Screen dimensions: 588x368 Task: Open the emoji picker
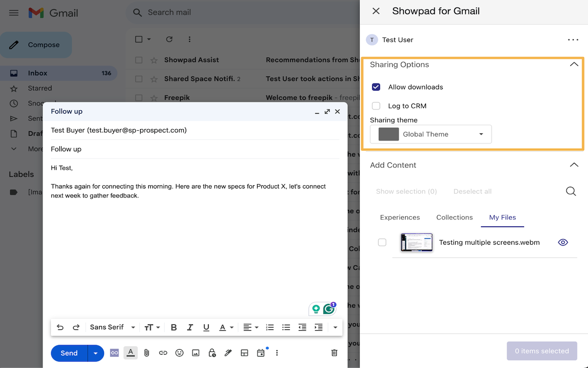click(x=179, y=353)
